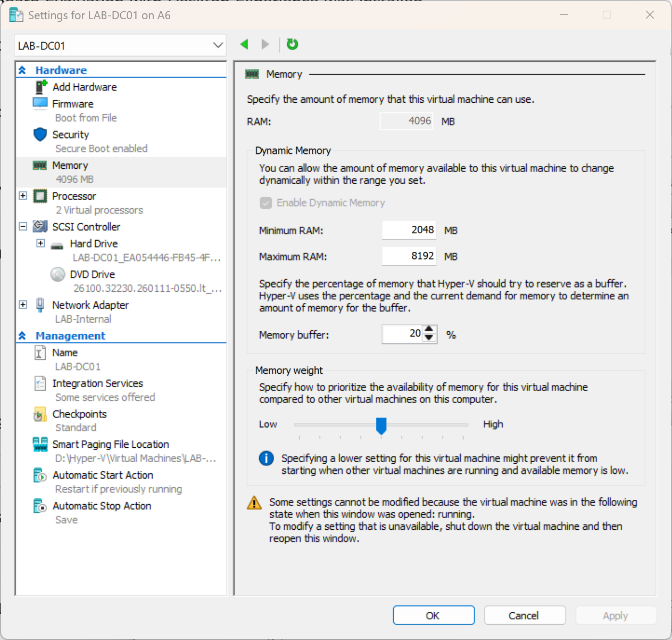Adjust the memory weight slider thumb
Viewport: 672px width, 640px height.
(381, 425)
